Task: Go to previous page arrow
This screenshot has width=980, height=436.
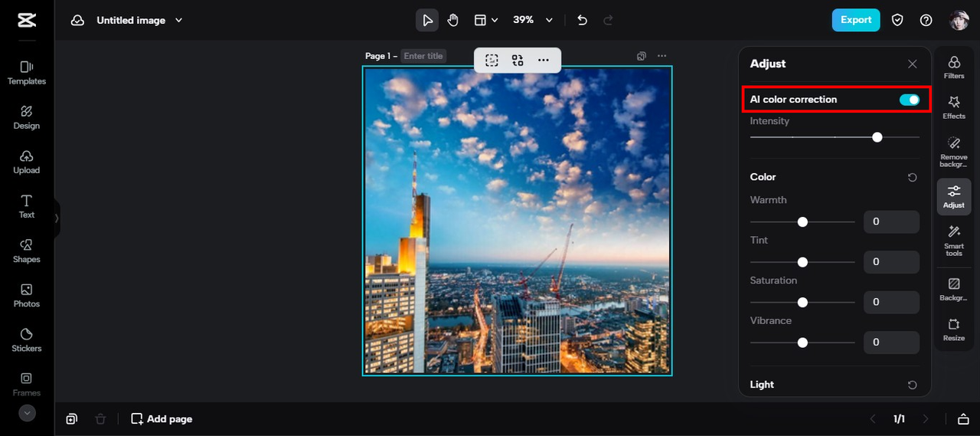Action: point(872,419)
